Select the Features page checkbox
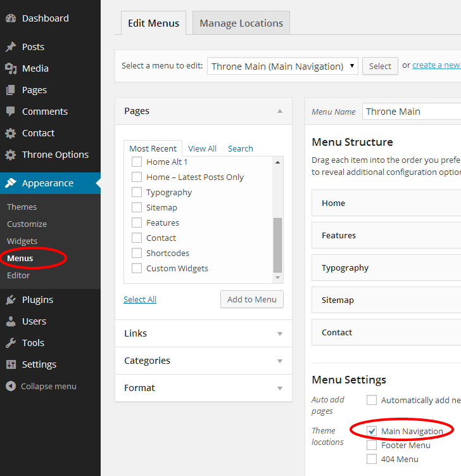Screen dimensions: 461x476 137,222
